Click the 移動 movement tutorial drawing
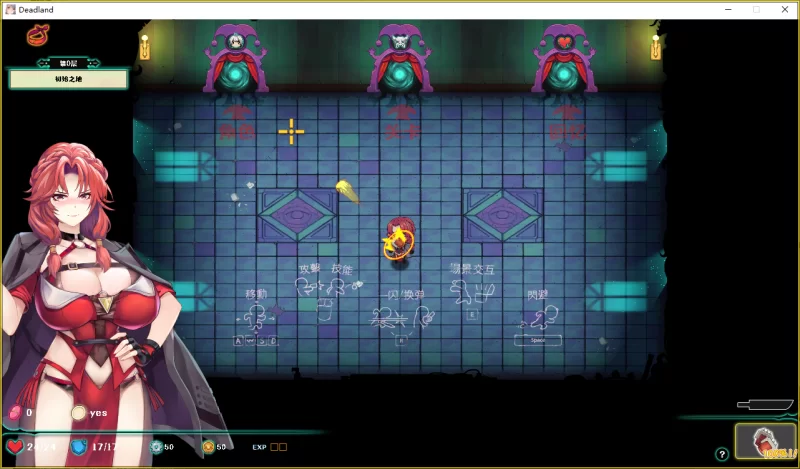 coord(257,317)
